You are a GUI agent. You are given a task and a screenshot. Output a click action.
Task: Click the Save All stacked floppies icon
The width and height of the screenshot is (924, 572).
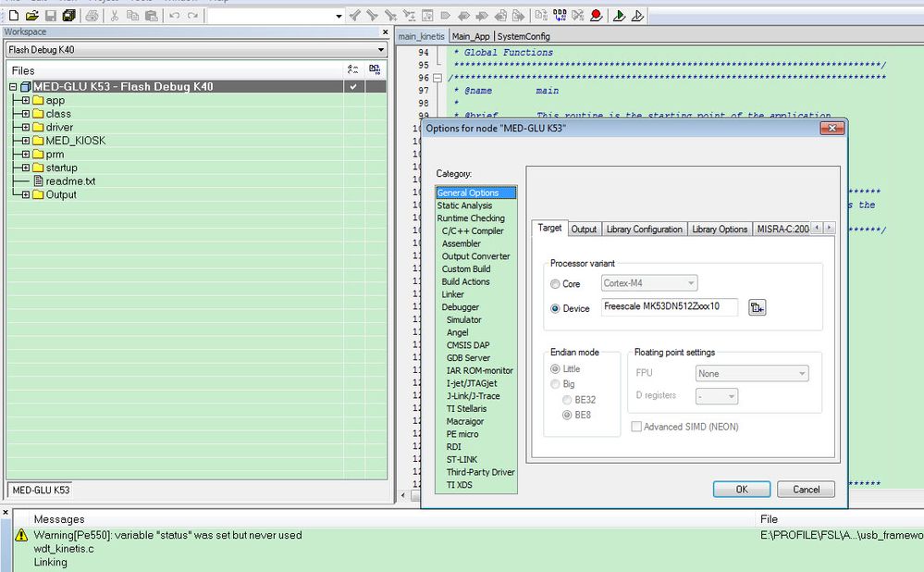[69, 16]
